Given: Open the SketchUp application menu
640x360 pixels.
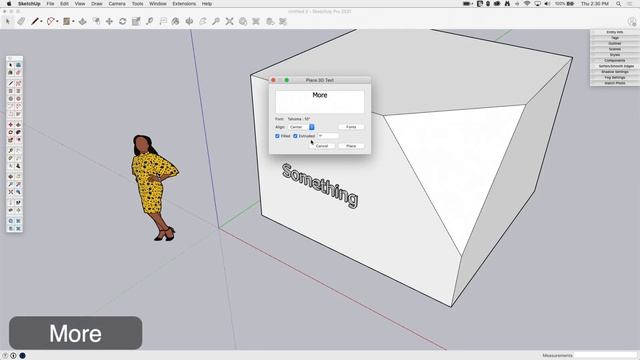Looking at the screenshot, I should (29, 4).
